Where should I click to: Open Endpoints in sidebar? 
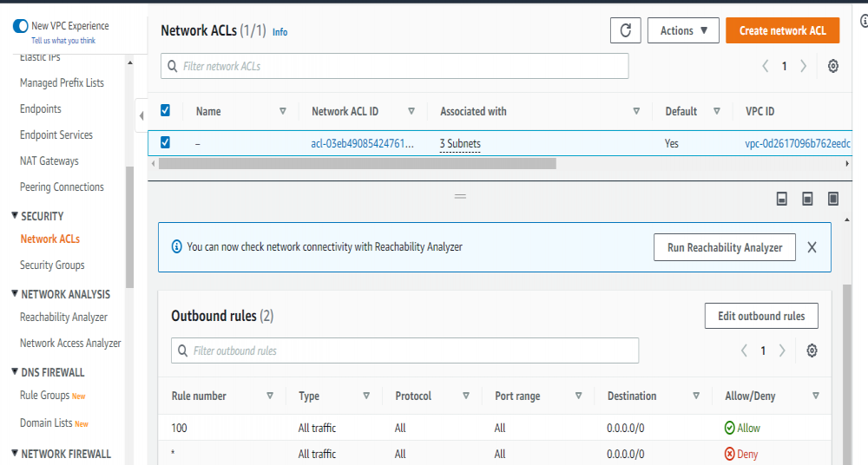click(41, 109)
